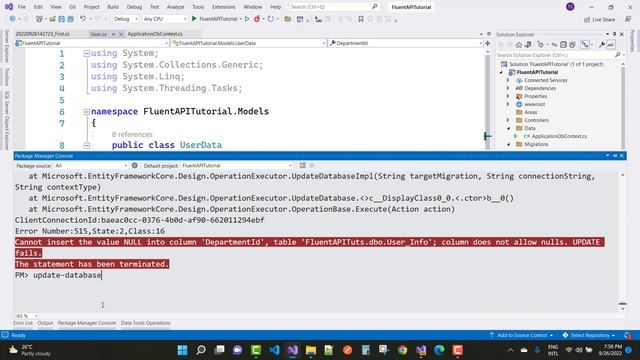Viewport: 640px width, 360px height.
Task: Click the Package Manager settings gear icon
Action: coord(135,165)
